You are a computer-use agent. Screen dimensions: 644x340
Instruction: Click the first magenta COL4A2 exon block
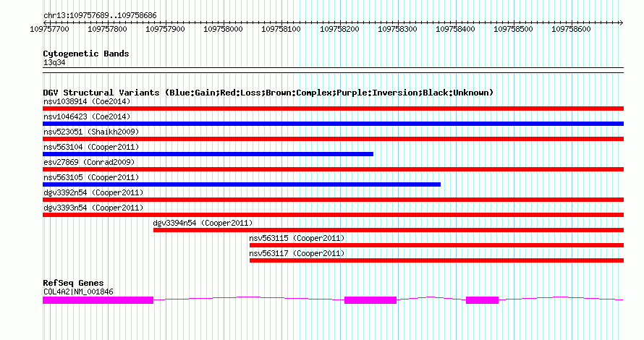click(x=98, y=300)
